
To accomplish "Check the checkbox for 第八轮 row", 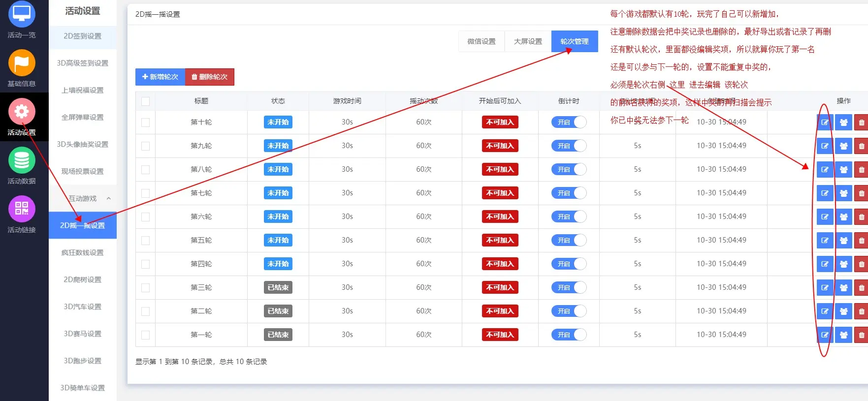I will click(x=145, y=170).
